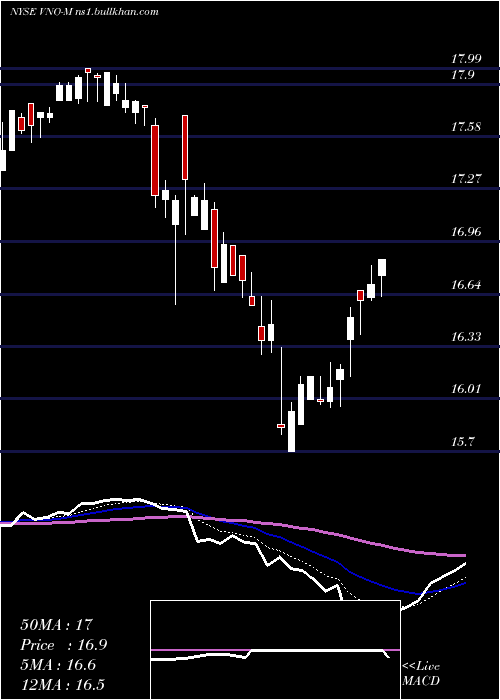The image size is (500, 700).
Task: Click the 16.33 price level label
Action: pyautogui.click(x=466, y=336)
